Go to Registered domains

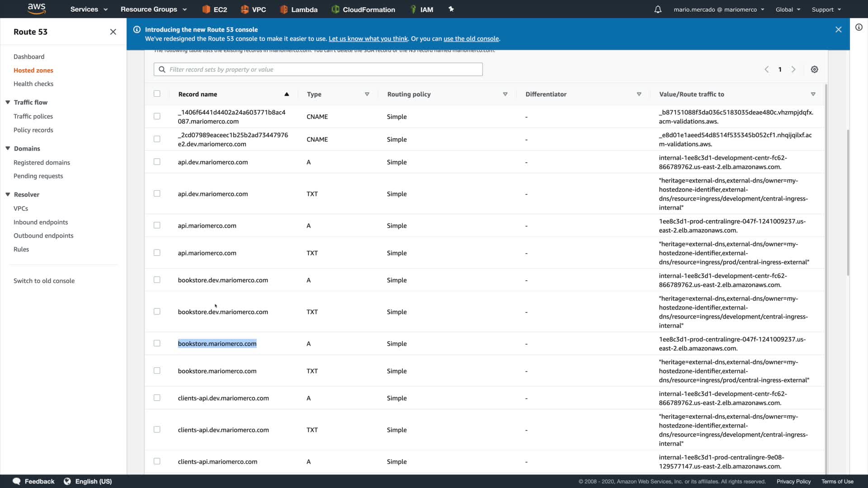coord(42,163)
